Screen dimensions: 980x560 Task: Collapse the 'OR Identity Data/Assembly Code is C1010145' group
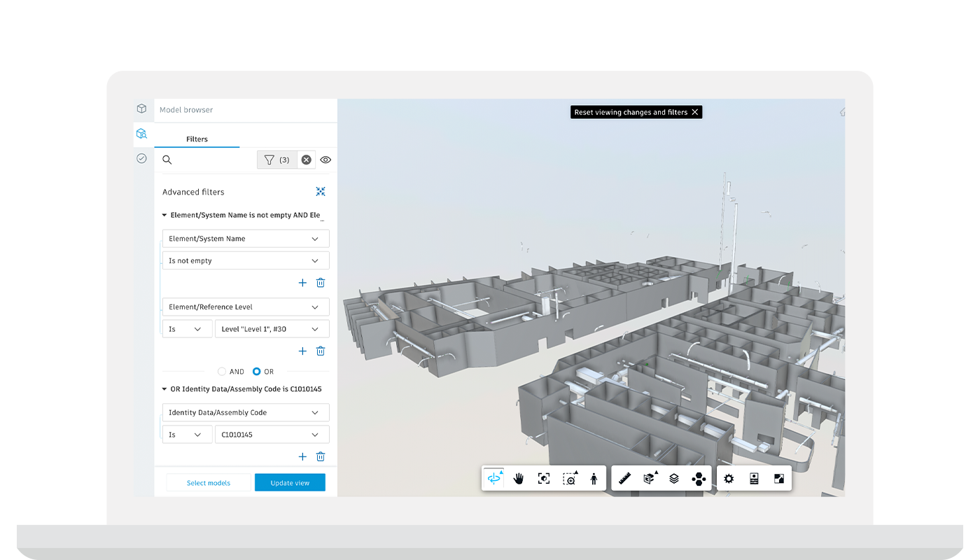click(x=164, y=389)
